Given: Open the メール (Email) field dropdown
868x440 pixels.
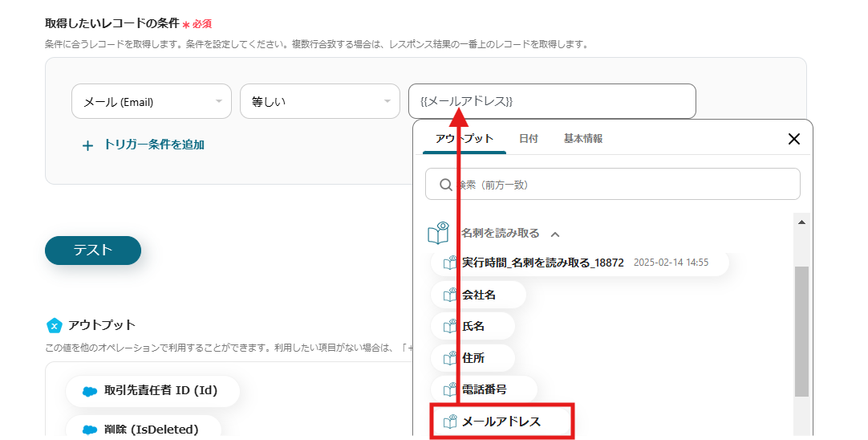Looking at the screenshot, I should 151,101.
